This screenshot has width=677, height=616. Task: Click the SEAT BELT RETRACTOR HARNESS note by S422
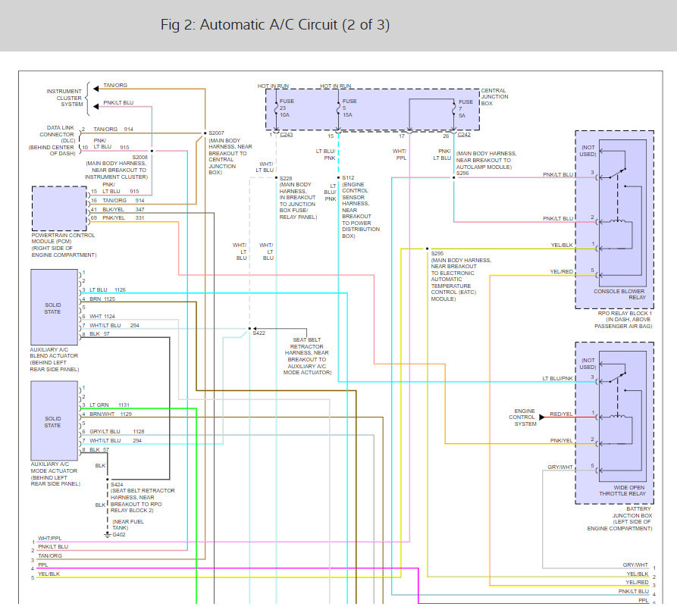point(307,356)
